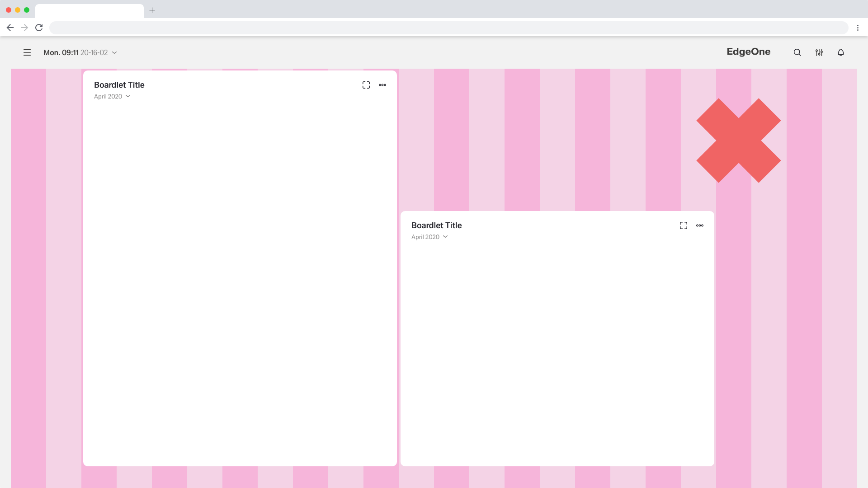Expand the date-time dropdown chevron in header

click(114, 52)
